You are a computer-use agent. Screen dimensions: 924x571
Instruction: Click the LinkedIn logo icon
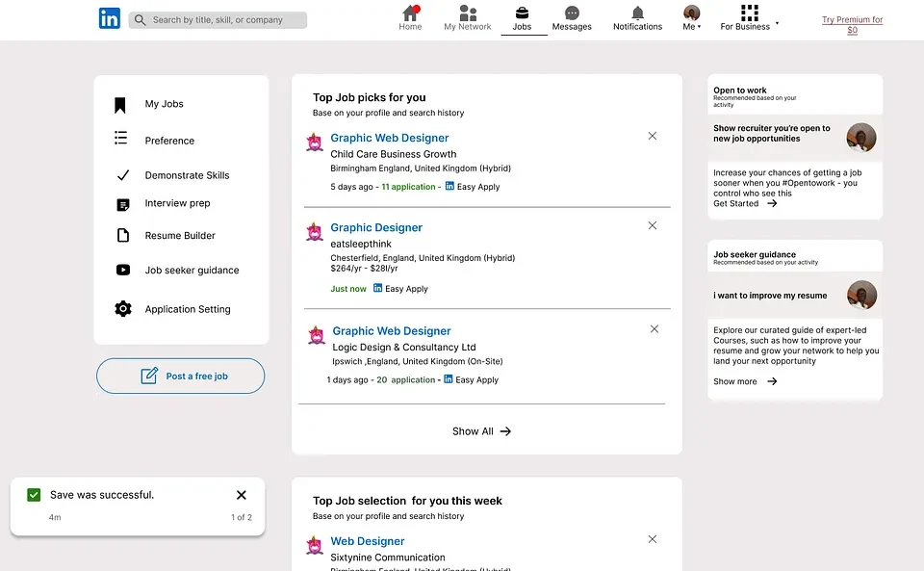coord(109,18)
